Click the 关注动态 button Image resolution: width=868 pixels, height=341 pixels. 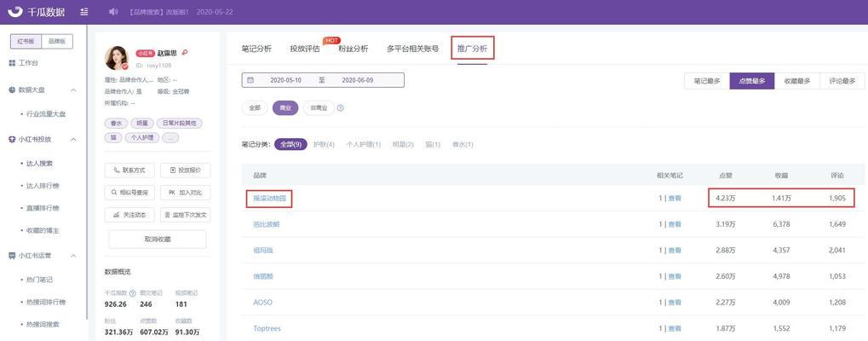click(x=129, y=215)
